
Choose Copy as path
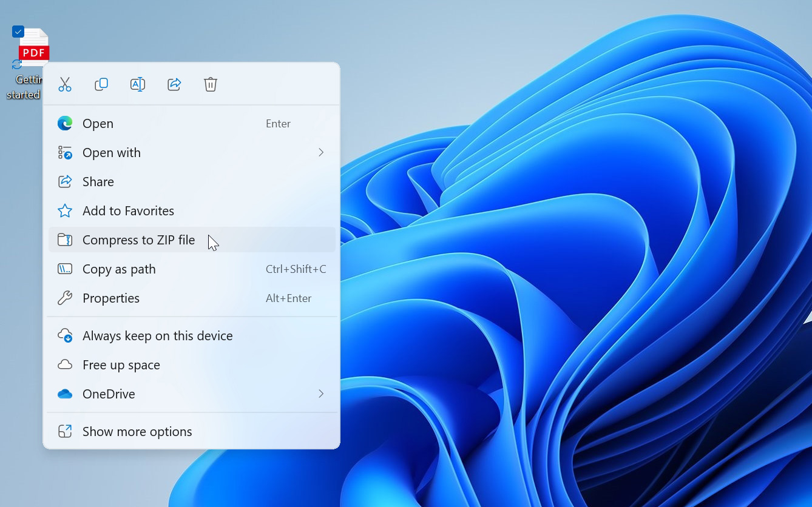click(192, 269)
